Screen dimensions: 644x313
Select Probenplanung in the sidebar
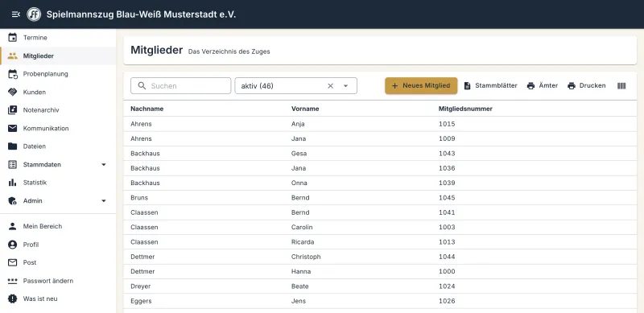(58, 74)
